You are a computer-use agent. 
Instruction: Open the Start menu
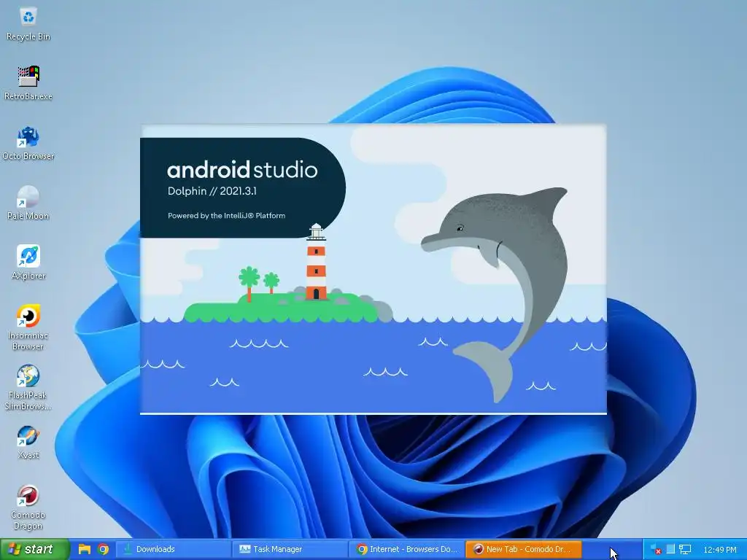coord(34,550)
